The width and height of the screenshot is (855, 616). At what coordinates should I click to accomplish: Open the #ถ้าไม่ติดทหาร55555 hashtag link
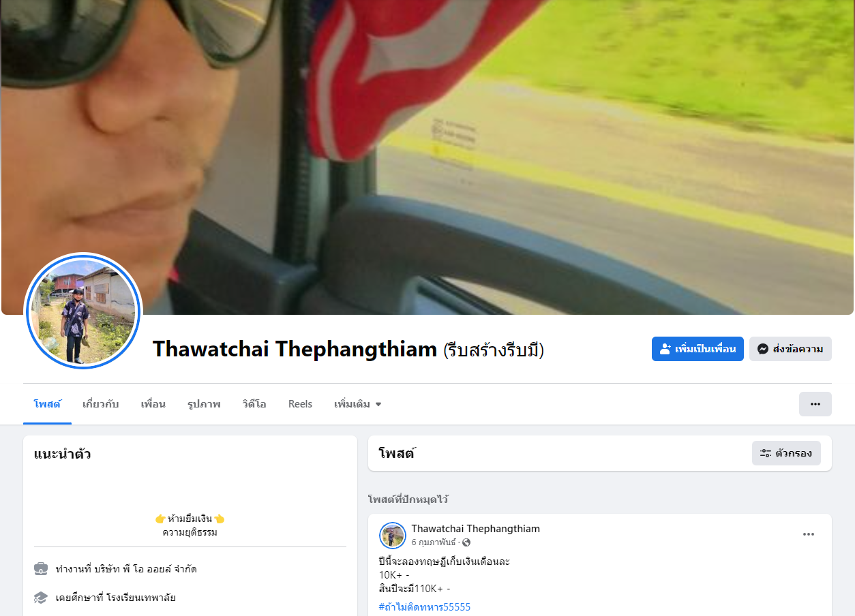(424, 606)
